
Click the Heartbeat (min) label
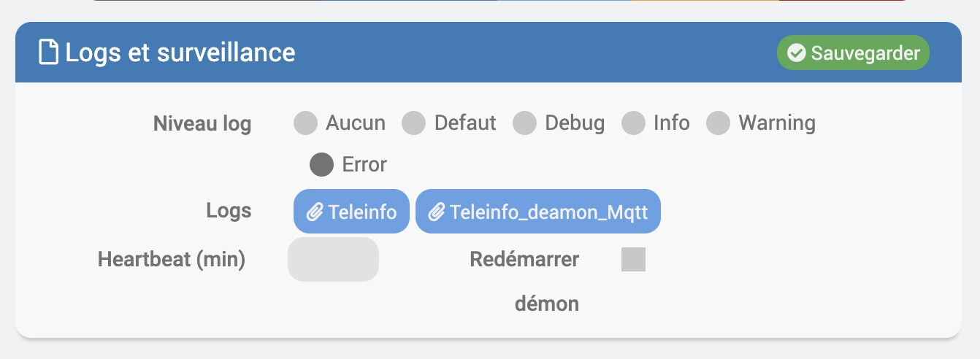pyautogui.click(x=172, y=259)
